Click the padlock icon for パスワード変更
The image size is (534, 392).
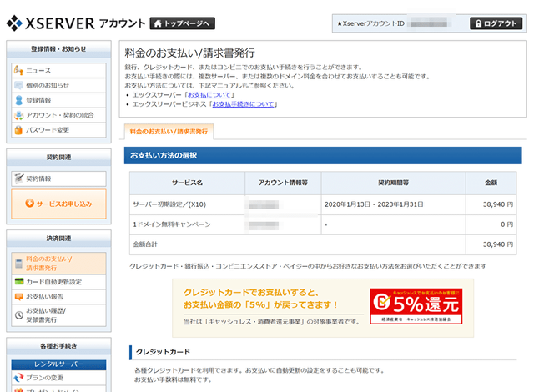[x=18, y=129]
